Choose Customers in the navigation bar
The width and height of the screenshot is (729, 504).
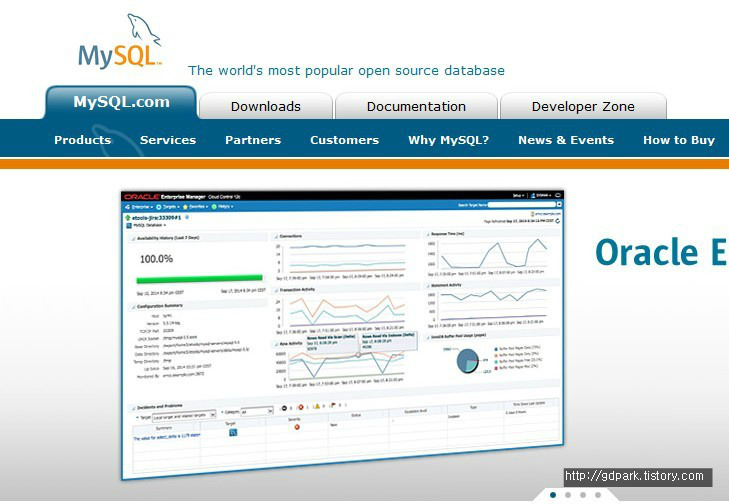pos(345,140)
